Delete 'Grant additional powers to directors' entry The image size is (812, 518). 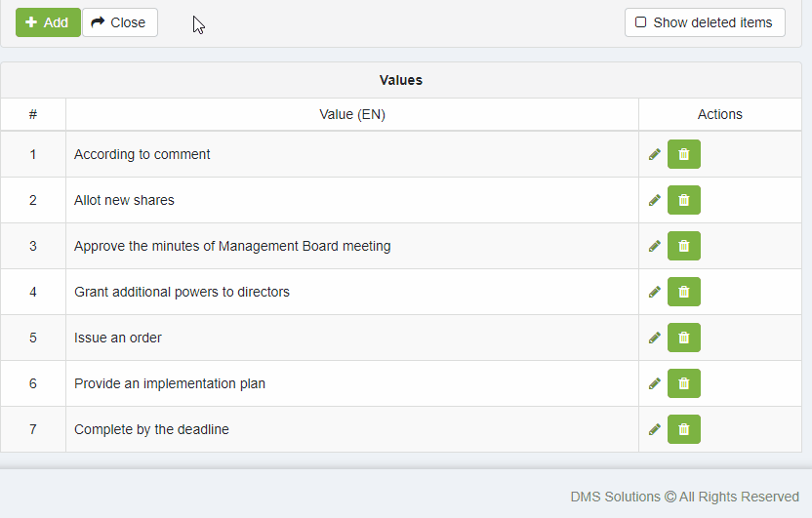tap(683, 292)
